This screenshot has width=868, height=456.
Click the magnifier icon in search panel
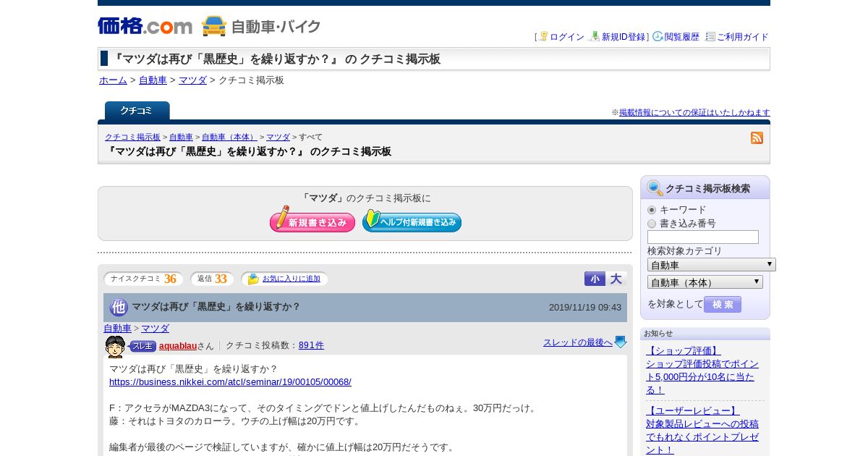tap(655, 188)
